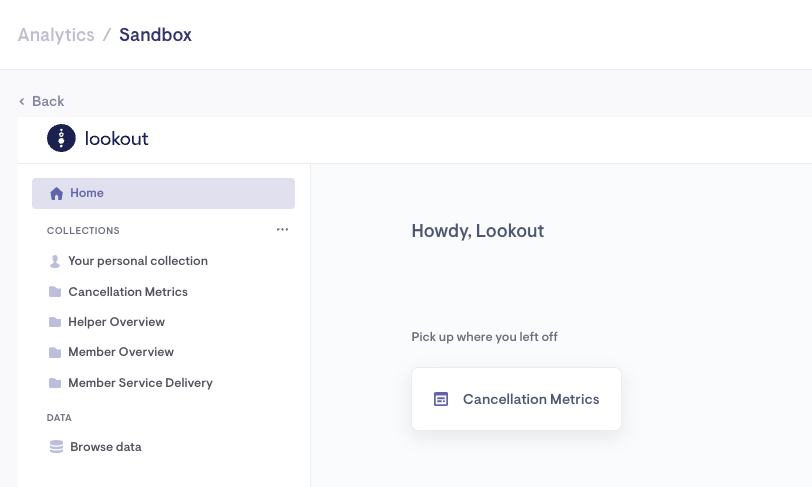
Task: Open the Member Service Delivery collection
Action: point(140,383)
